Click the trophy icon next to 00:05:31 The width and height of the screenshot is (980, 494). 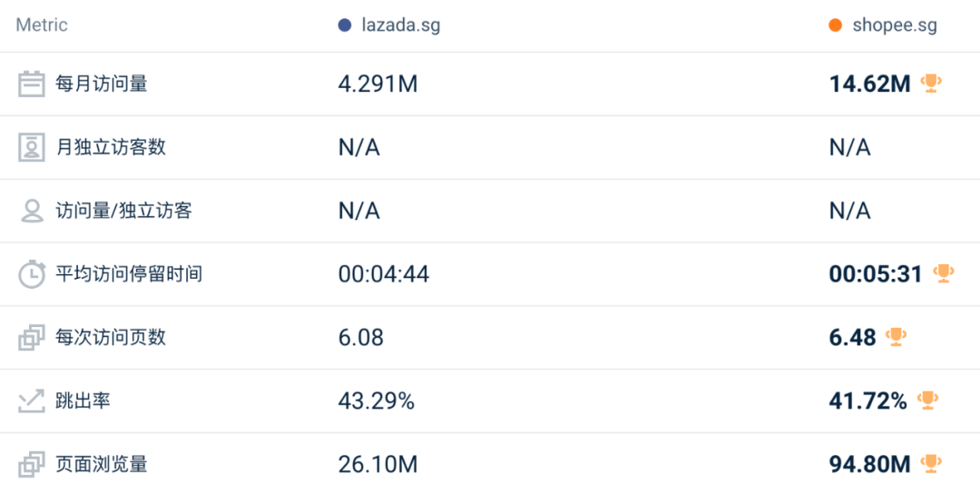coord(943,273)
